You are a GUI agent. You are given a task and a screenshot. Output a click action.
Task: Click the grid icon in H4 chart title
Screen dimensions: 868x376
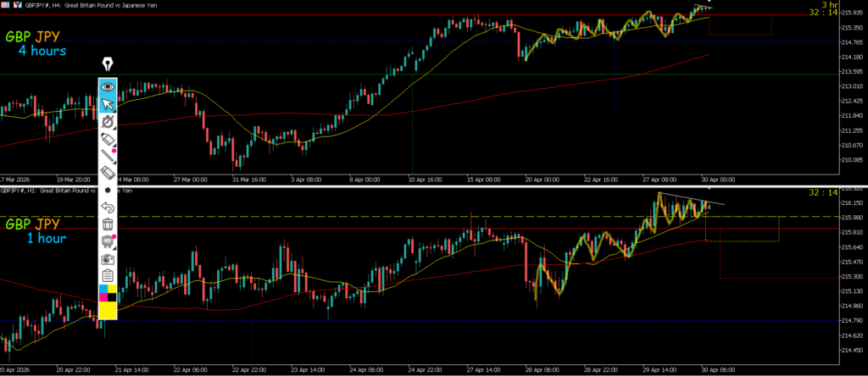pyautogui.click(x=5, y=6)
